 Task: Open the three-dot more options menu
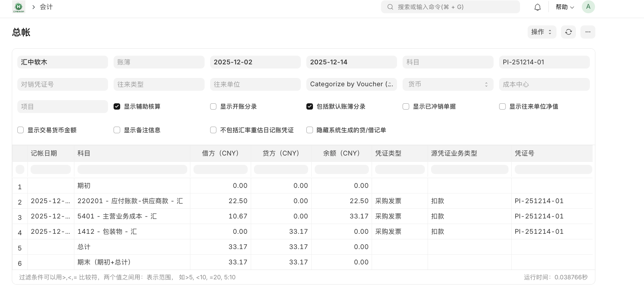pyautogui.click(x=588, y=32)
